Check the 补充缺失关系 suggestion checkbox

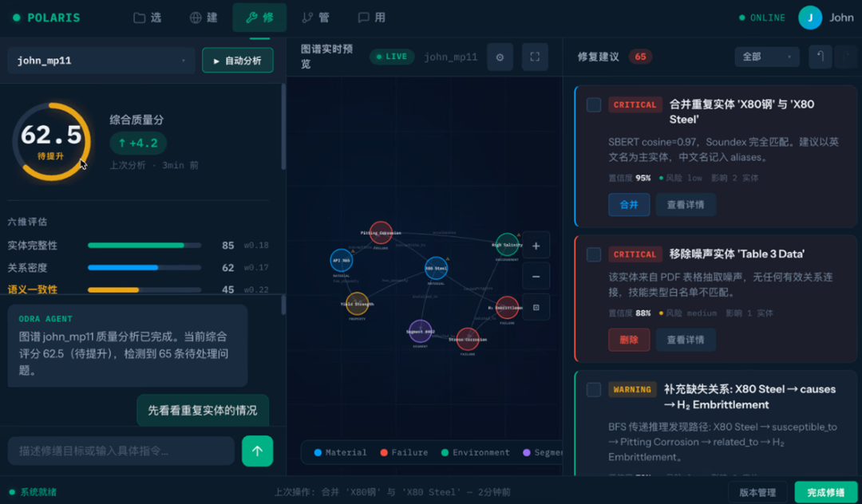click(x=594, y=390)
